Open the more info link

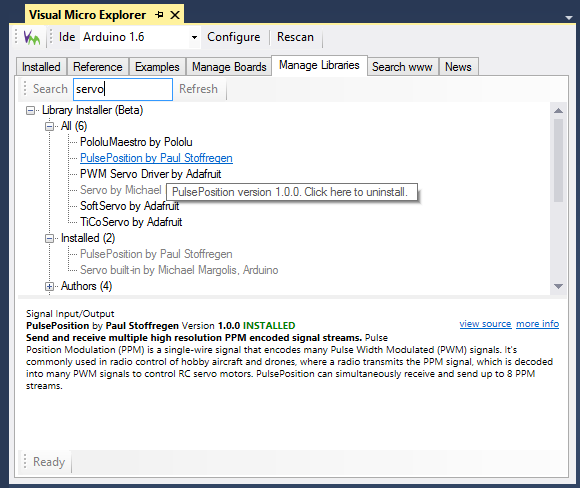(537, 324)
